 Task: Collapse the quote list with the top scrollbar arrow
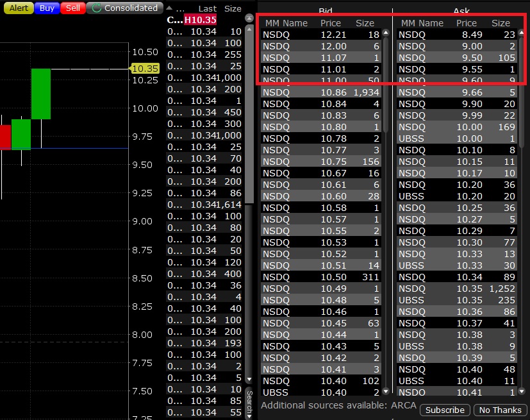pos(249,18)
